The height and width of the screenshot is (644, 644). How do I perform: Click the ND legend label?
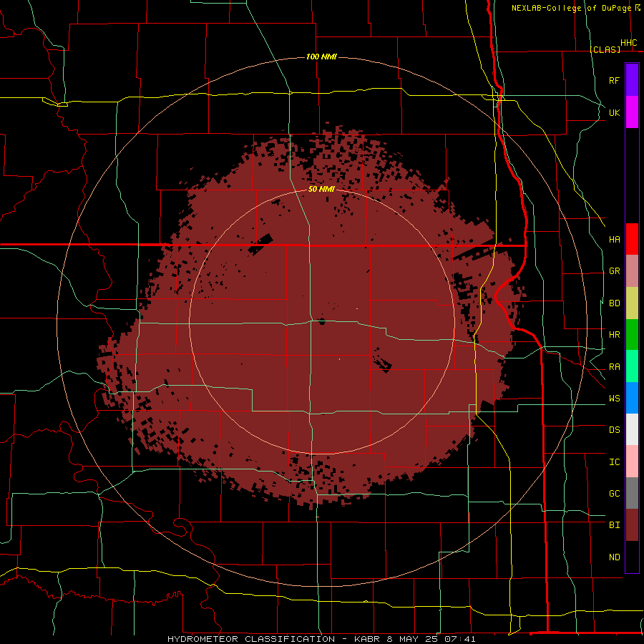tap(614, 557)
